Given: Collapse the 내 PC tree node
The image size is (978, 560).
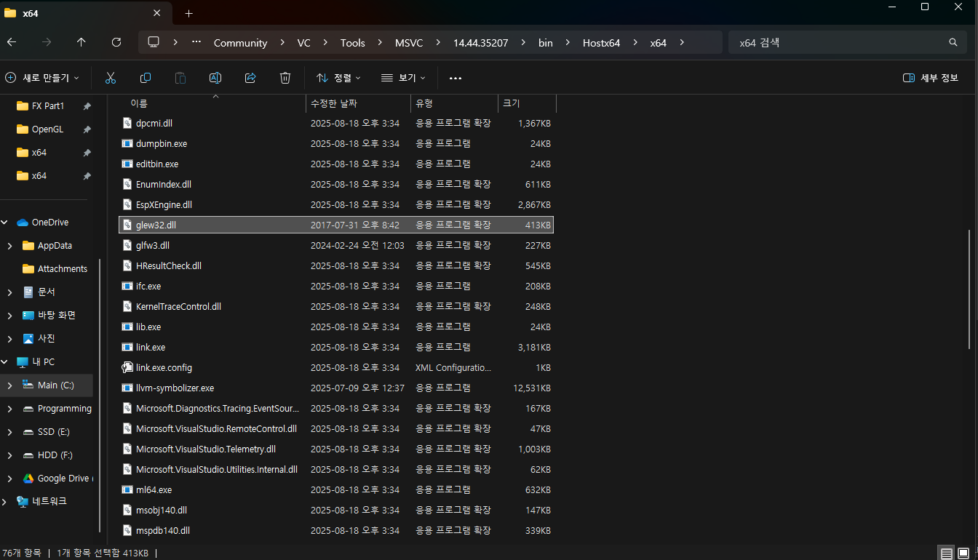Looking at the screenshot, I should coord(5,362).
